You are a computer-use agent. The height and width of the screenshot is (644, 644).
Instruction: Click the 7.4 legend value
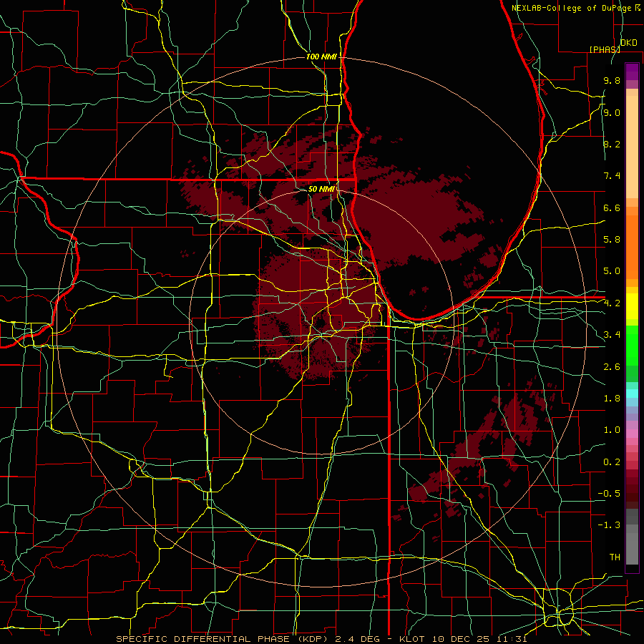(612, 176)
